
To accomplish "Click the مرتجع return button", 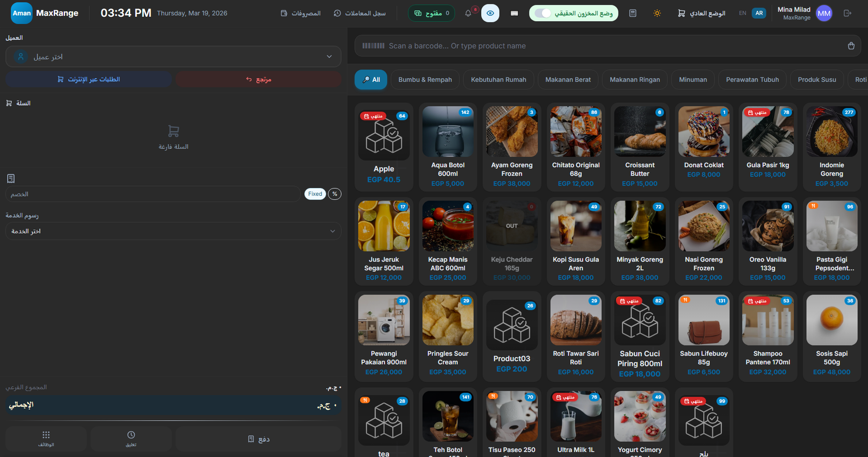I will pos(258,79).
